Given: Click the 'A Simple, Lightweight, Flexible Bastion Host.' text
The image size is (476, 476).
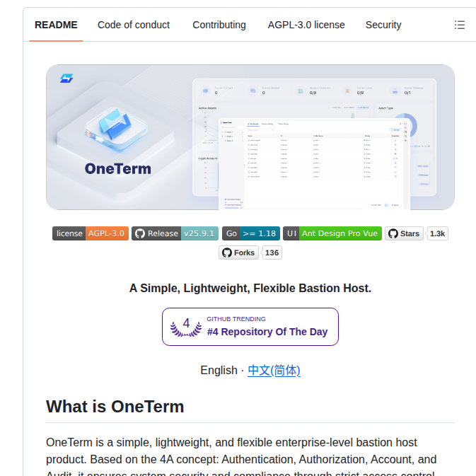Looking at the screenshot, I should point(250,288).
